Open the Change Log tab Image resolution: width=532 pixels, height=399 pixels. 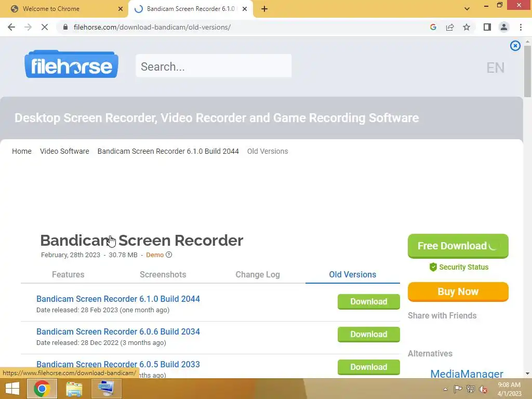[258, 274]
